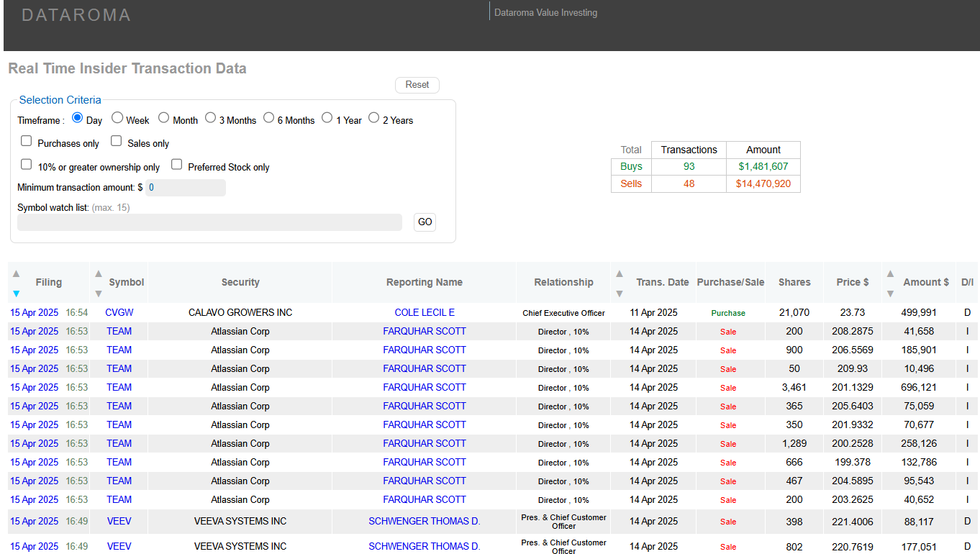The image size is (980, 554).
Task: Click shares value 21,070
Action: (794, 312)
